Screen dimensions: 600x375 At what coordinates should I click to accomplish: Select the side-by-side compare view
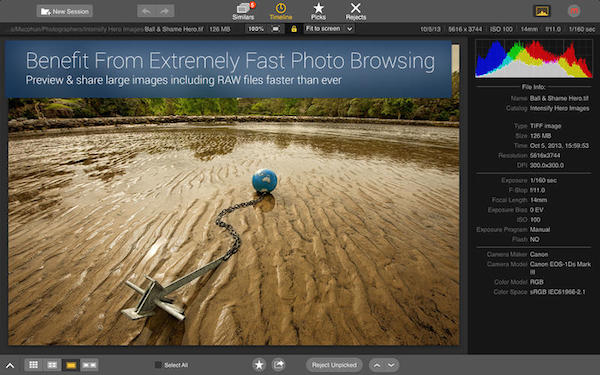tap(90, 365)
